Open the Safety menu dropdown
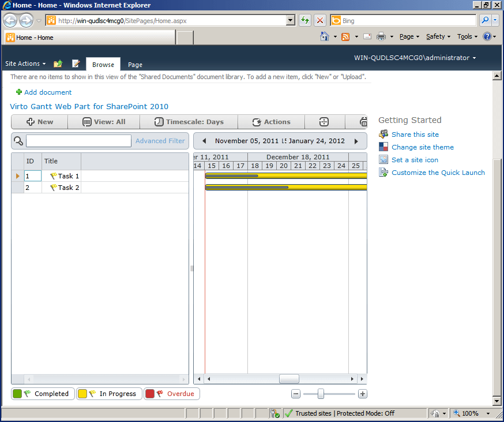Image resolution: width=504 pixels, height=422 pixels. click(x=438, y=36)
